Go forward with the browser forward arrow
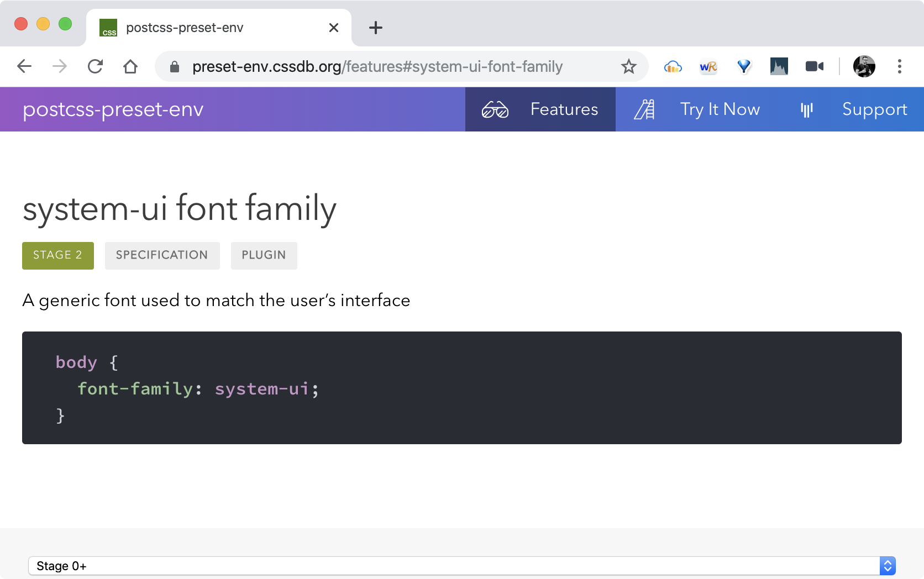 [60, 66]
